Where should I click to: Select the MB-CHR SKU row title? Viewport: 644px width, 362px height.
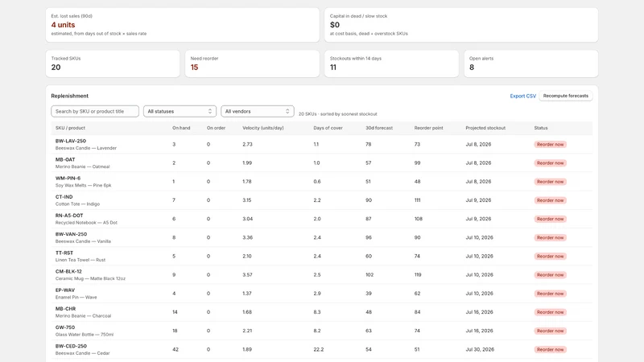coord(65,309)
